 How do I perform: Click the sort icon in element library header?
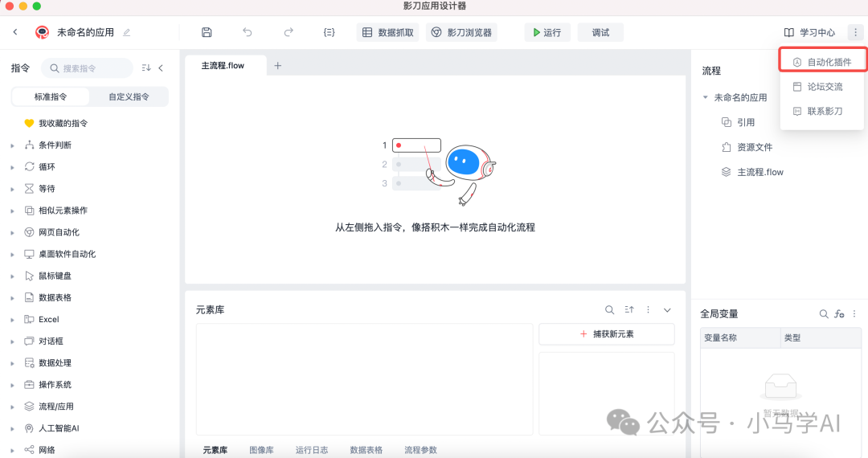[629, 310]
